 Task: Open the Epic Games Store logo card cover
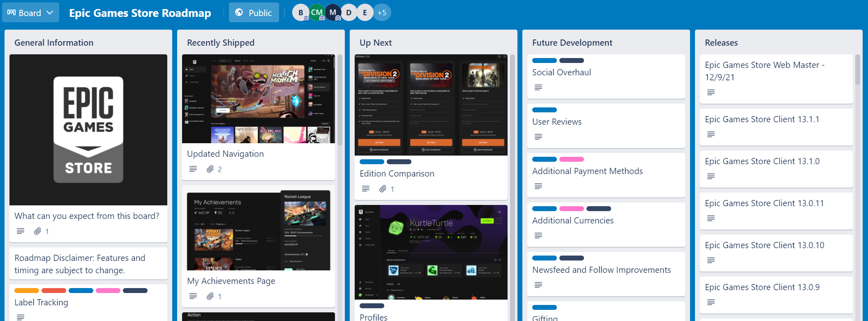coord(88,130)
